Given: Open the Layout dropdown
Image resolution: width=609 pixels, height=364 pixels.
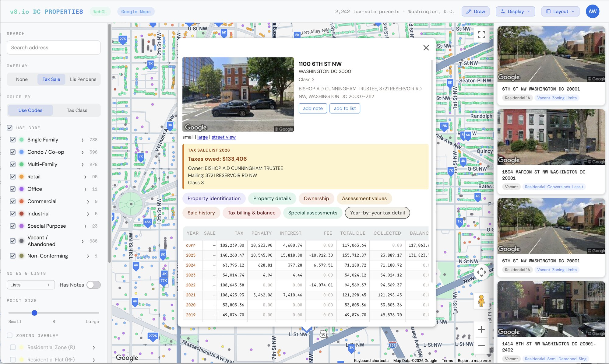Looking at the screenshot, I should [560, 12].
